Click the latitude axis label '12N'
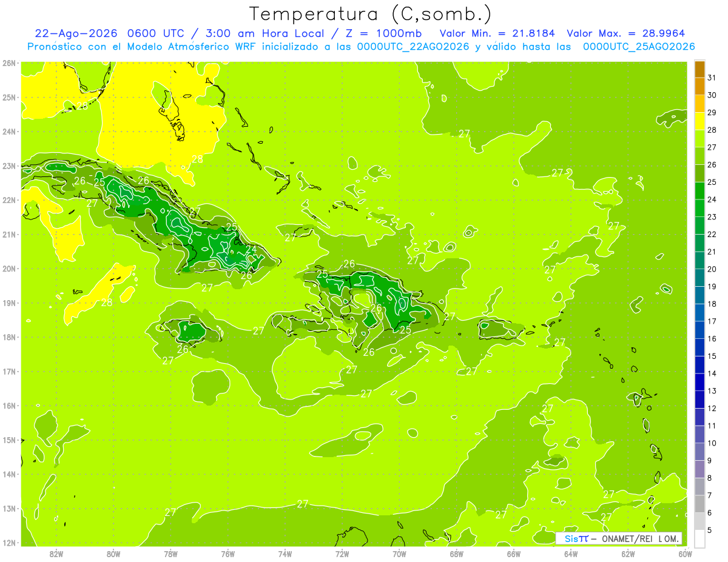 [x=9, y=543]
